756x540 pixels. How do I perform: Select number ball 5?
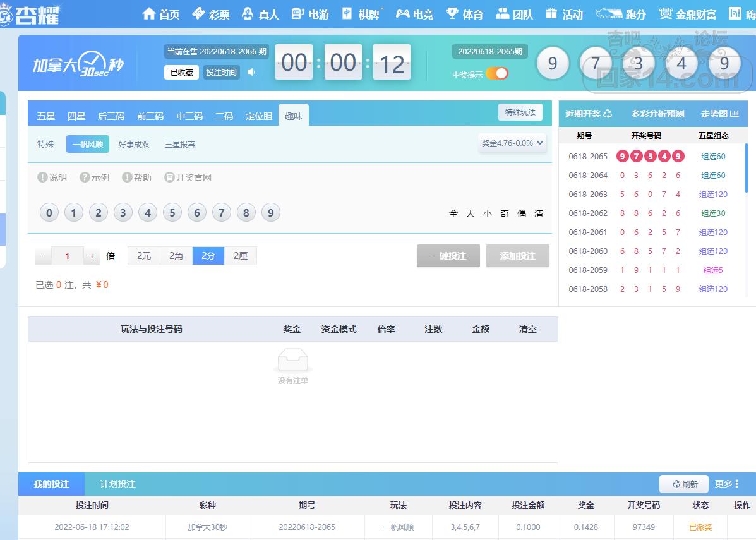172,213
